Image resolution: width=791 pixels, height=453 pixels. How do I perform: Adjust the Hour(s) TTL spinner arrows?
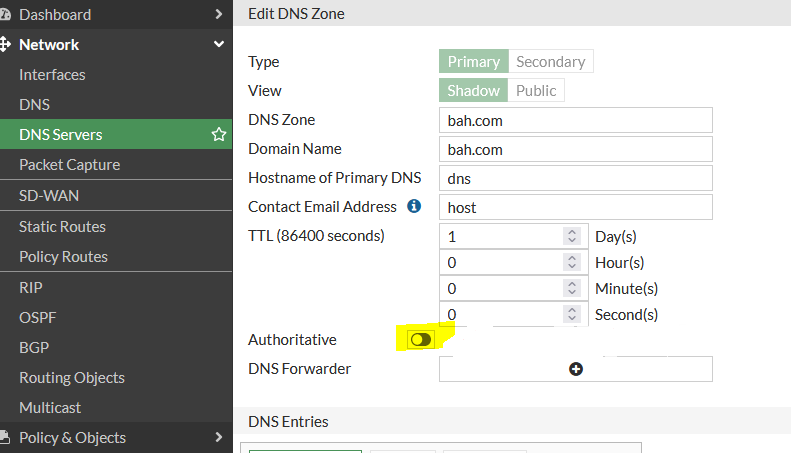572,262
